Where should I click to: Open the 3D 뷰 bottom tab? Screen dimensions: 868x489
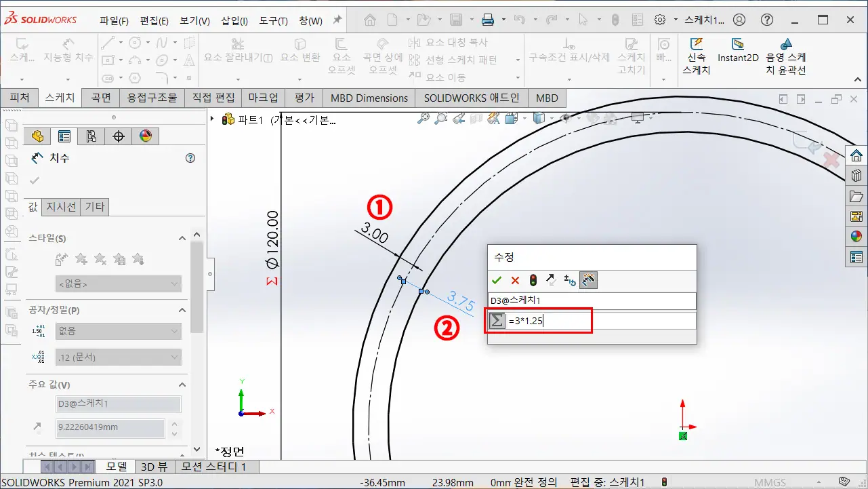(x=154, y=467)
